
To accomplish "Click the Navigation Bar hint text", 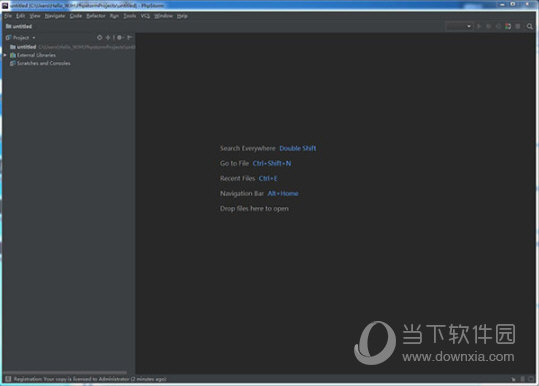I will tap(259, 194).
